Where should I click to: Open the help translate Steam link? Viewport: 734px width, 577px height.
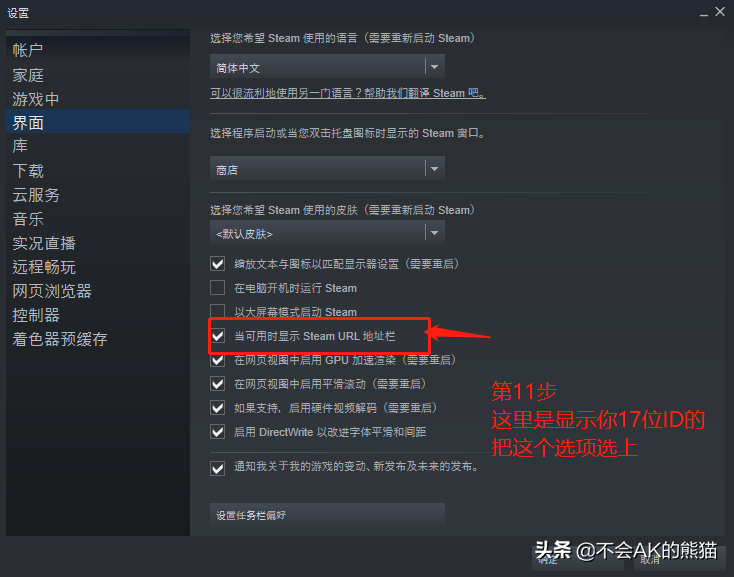point(348,93)
